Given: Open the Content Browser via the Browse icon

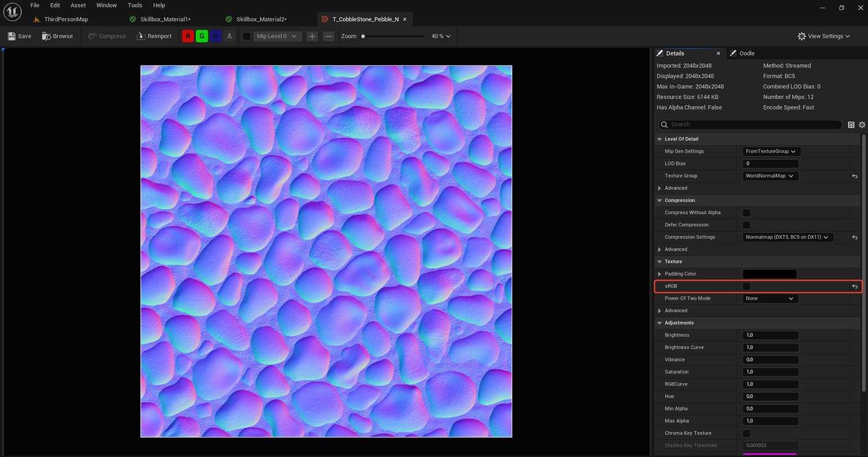Looking at the screenshot, I should click(47, 36).
